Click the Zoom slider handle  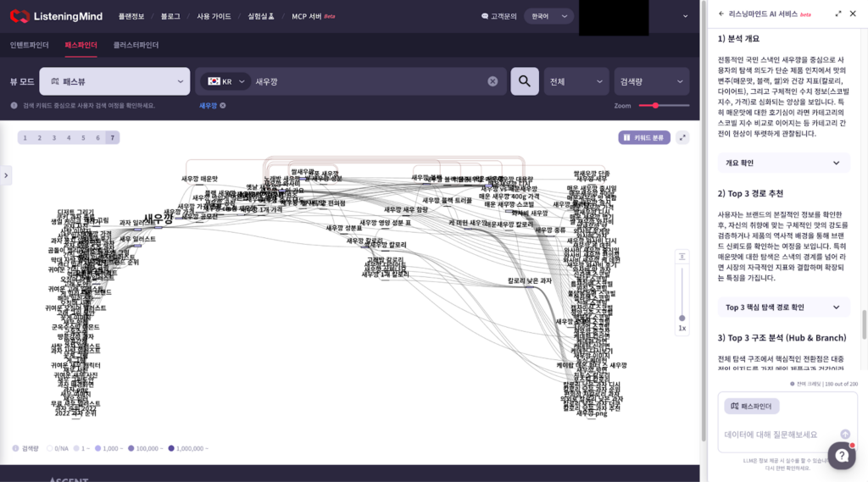pos(654,105)
